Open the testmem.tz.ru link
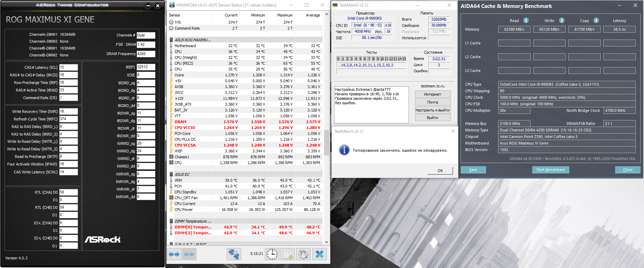The height and width of the screenshot is (268, 644). pyautogui.click(x=433, y=86)
